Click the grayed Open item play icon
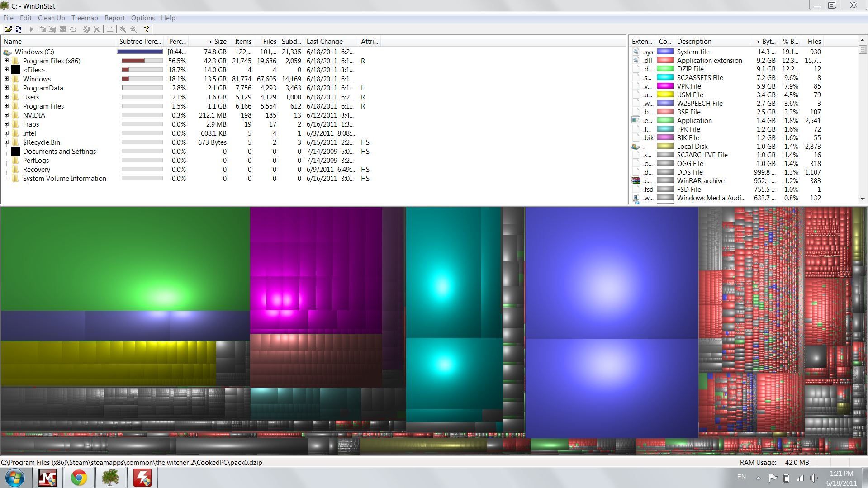 (x=31, y=29)
